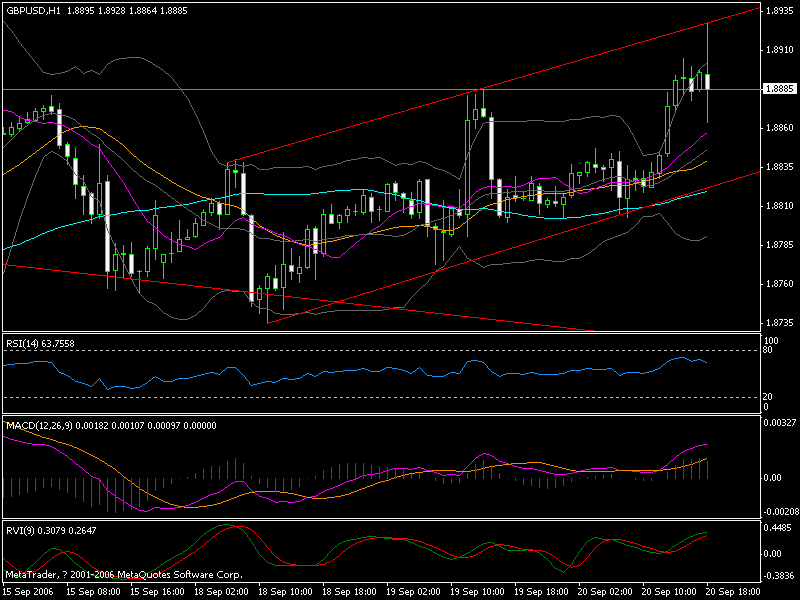Select the RSI(14) 63.7558 indicator label
The width and height of the screenshot is (800, 600).
[x=40, y=344]
